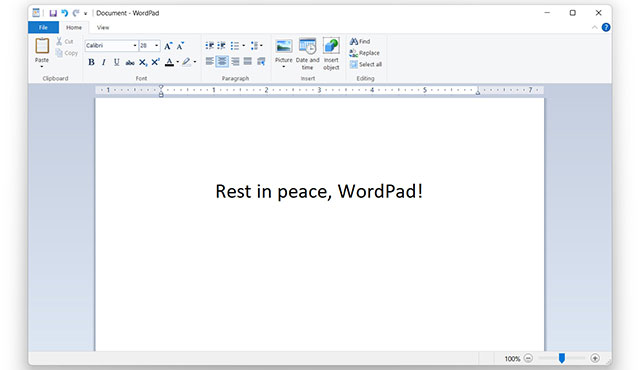Save document from quick access toolbar
Image resolution: width=640 pixels, height=370 pixels.
tap(53, 13)
